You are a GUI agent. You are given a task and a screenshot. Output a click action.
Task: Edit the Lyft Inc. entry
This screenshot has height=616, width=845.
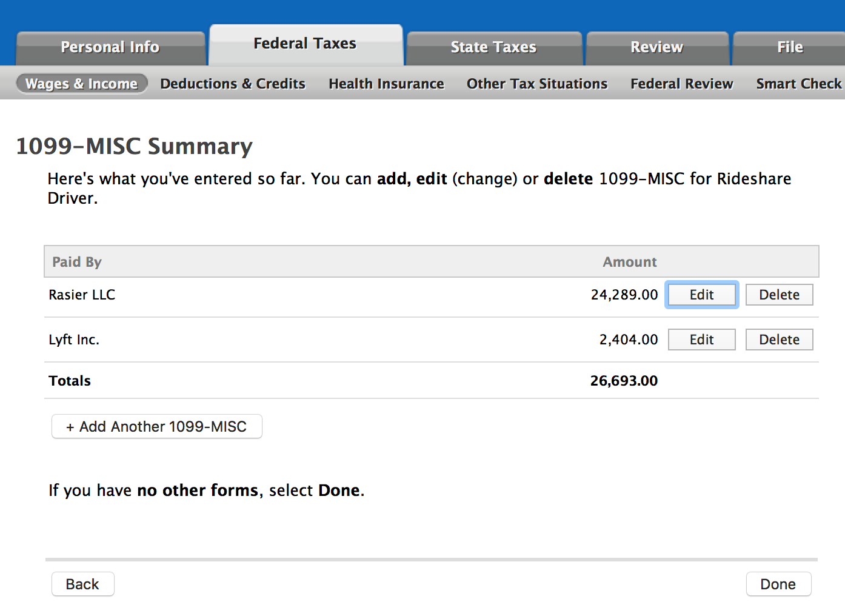pyautogui.click(x=701, y=340)
